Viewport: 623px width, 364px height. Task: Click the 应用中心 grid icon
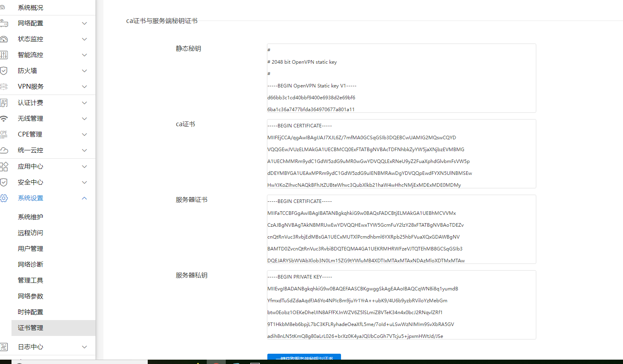[x=4, y=167]
